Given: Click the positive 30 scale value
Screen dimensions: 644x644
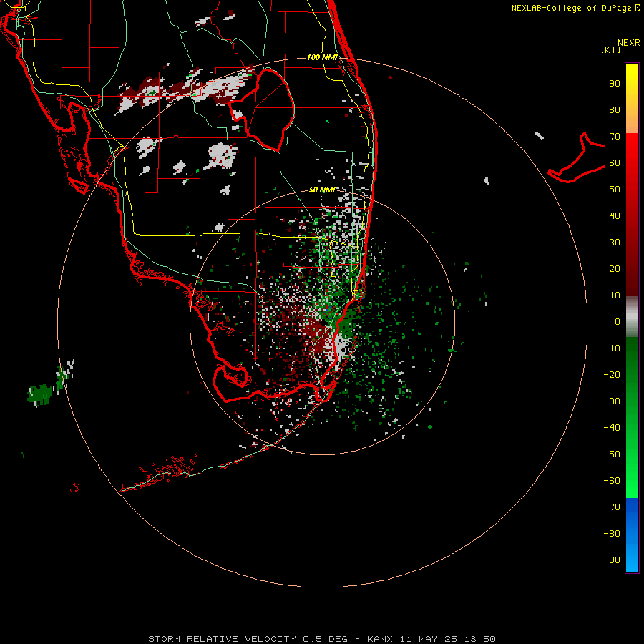Looking at the screenshot, I should (615, 243).
